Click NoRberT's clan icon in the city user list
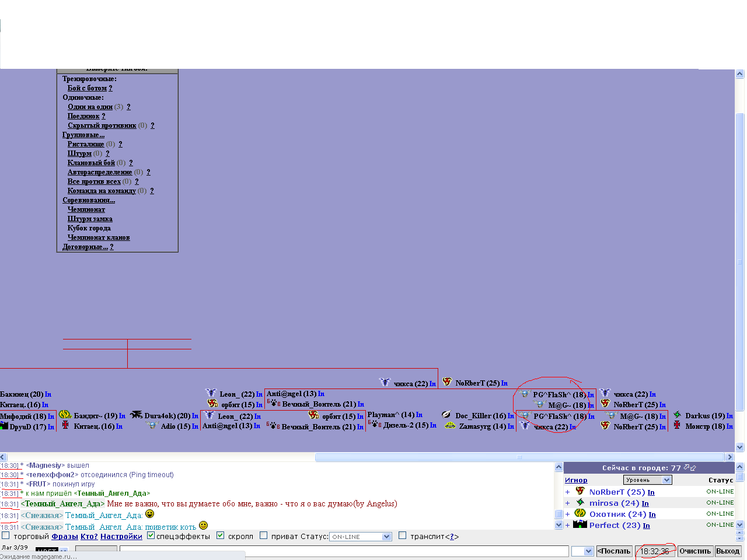 [580, 491]
